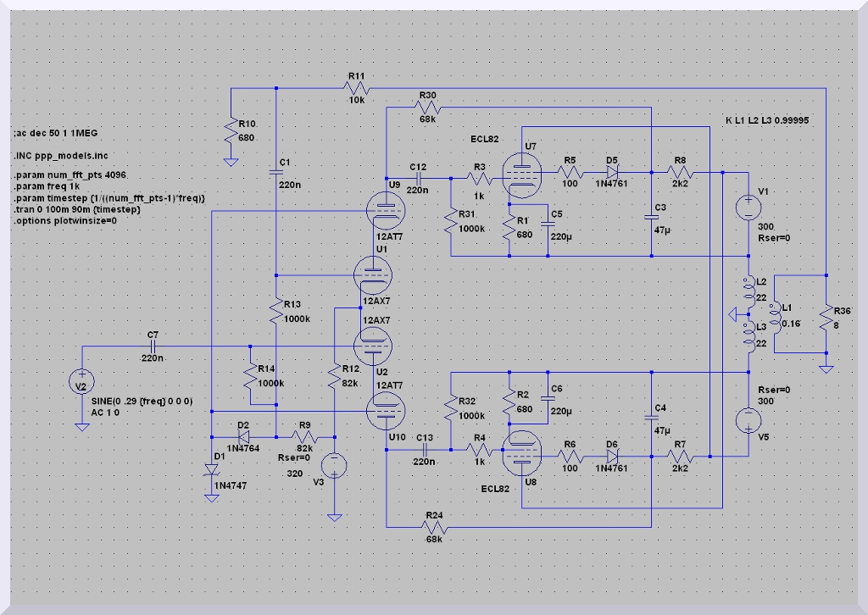
Task: Select the K L1 L2 L3 coupling statement
Action: pyautogui.click(x=766, y=121)
